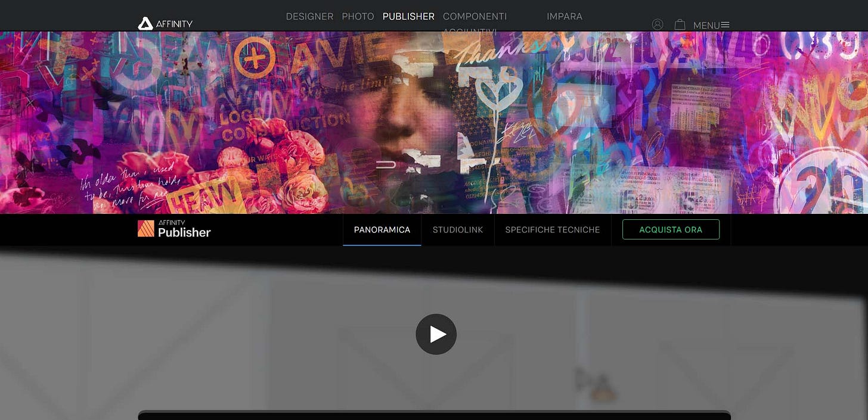Open the user account icon

pyautogui.click(x=658, y=24)
